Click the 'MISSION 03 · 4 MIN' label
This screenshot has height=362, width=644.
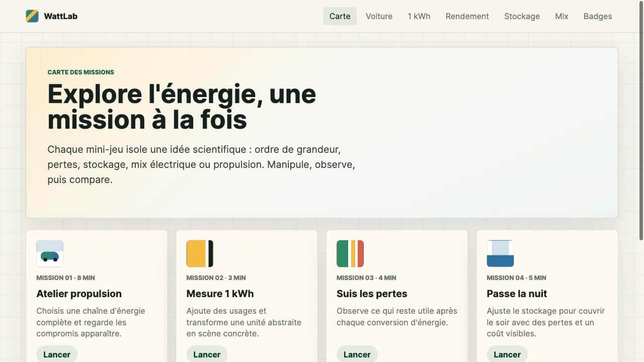coord(366,278)
